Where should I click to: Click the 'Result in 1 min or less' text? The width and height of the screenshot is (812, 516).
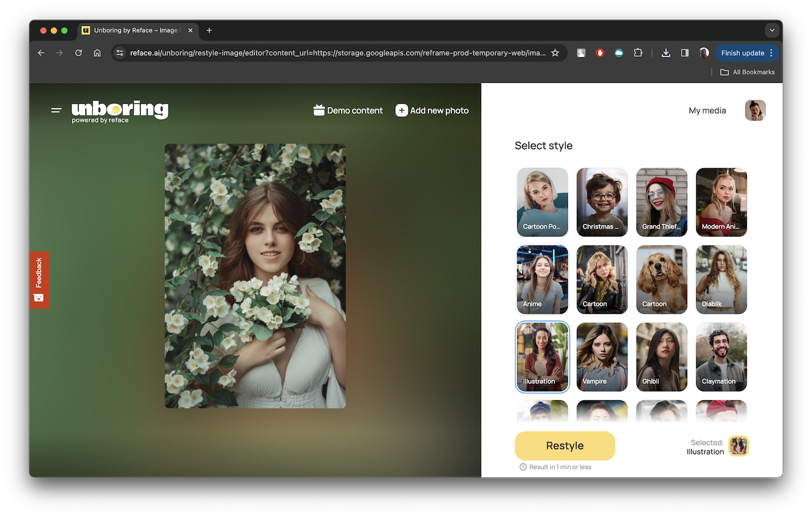click(x=560, y=467)
